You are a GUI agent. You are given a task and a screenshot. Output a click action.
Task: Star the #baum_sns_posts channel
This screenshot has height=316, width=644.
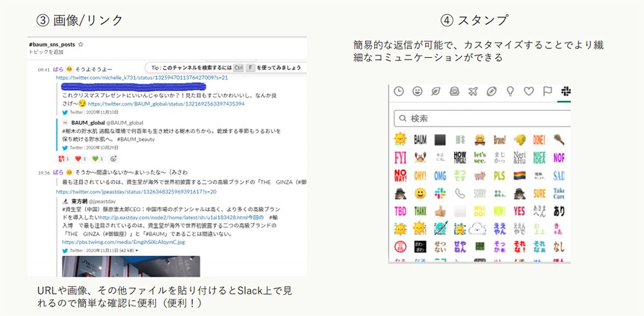coord(80,44)
